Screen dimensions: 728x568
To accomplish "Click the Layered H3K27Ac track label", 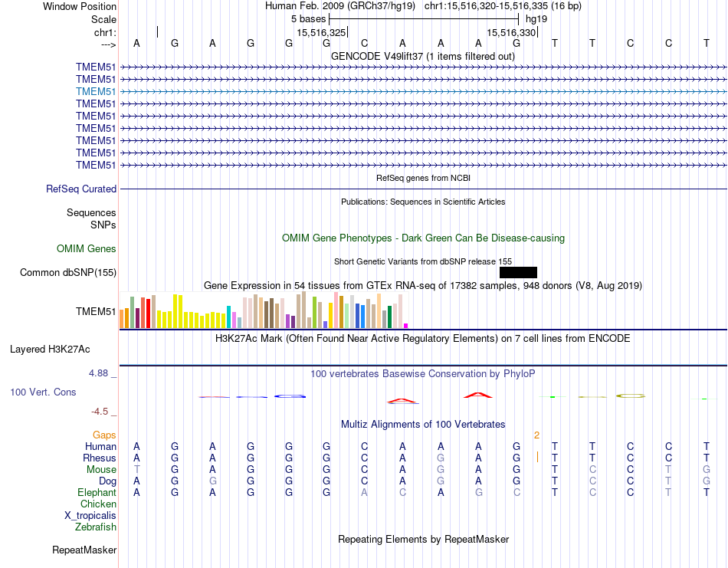I will (x=50, y=350).
